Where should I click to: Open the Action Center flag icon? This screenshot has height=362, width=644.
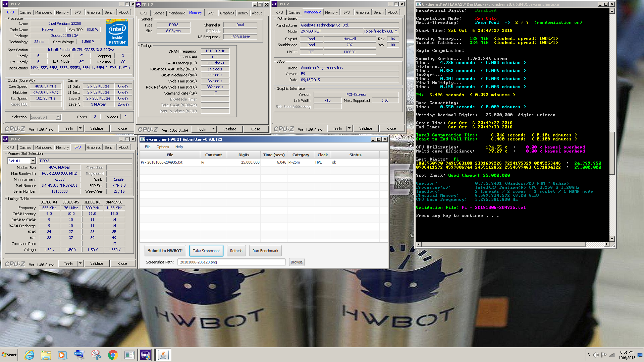604,355
